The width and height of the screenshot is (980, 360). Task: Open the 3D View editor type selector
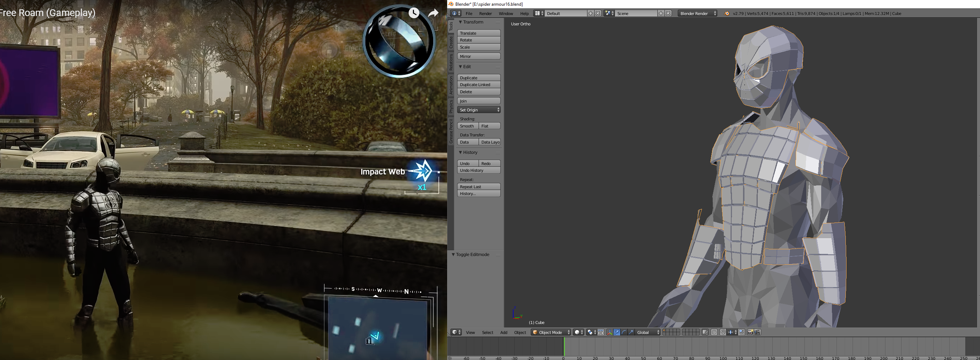[456, 332]
